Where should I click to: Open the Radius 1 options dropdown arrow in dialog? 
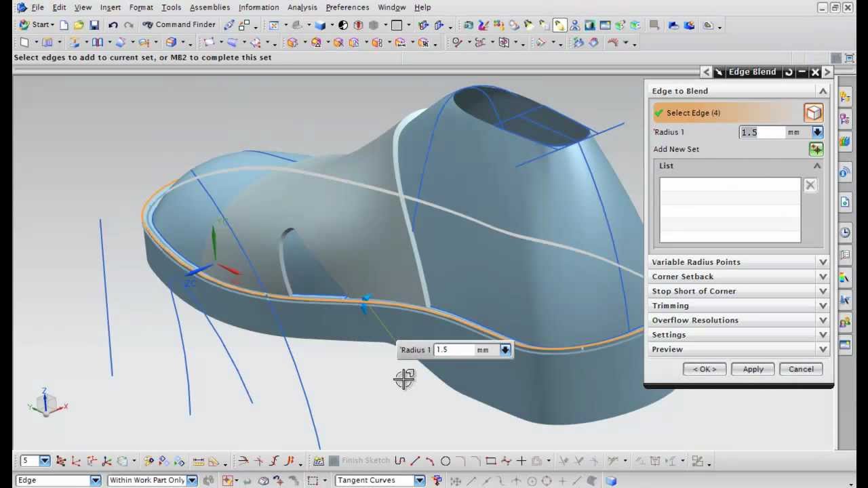(x=817, y=132)
